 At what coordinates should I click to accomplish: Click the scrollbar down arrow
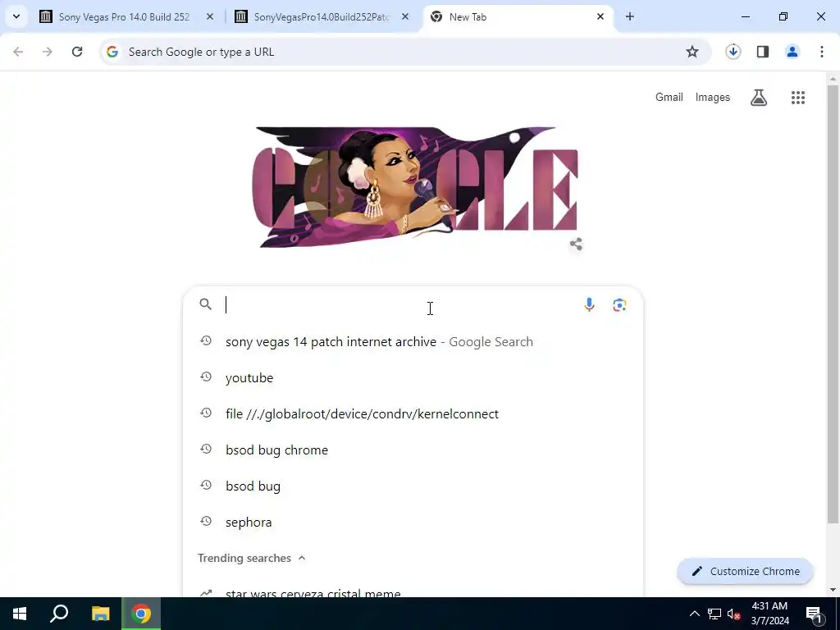pyautogui.click(x=833, y=590)
